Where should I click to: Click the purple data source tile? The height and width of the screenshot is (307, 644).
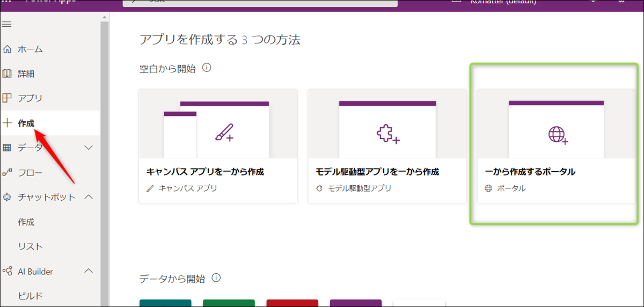tap(356, 303)
